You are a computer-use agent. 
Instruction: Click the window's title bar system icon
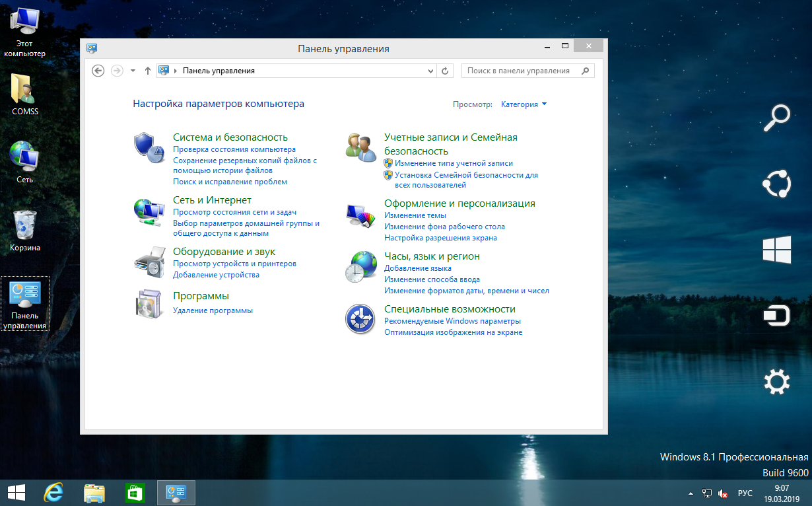(x=92, y=48)
